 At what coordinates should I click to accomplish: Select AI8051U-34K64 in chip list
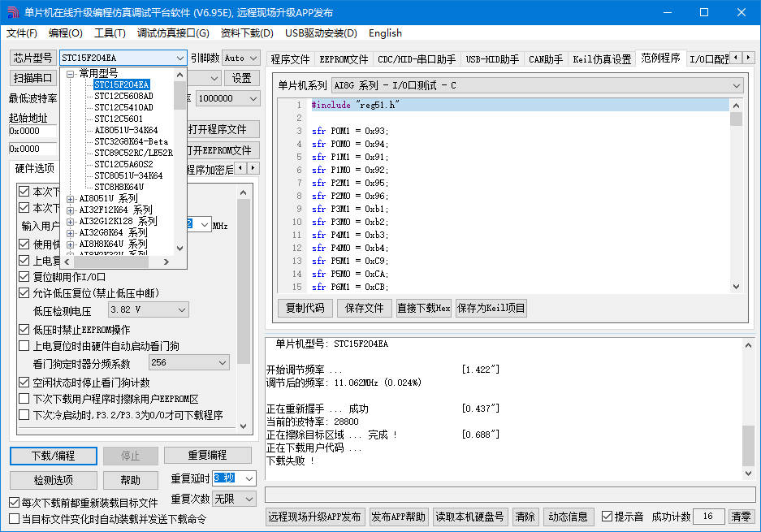point(126,130)
